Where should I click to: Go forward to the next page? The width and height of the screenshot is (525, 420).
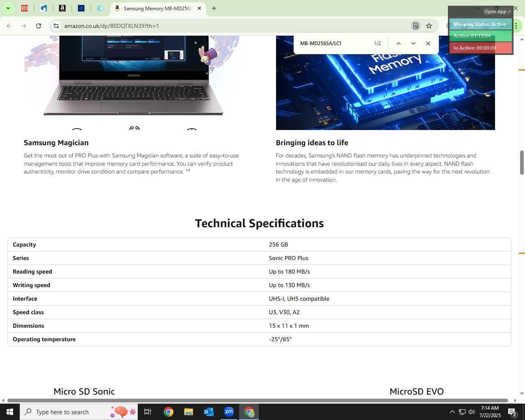(24, 26)
